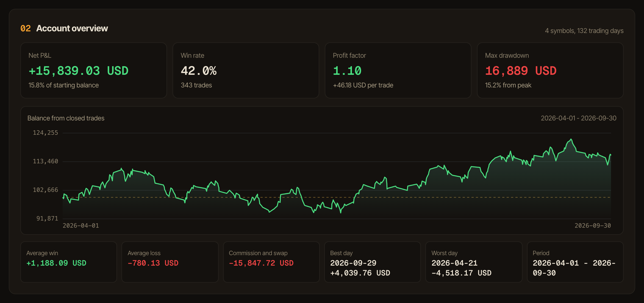This screenshot has height=303, width=644.
Task: Click the 124,255 y-axis label
Action: (45, 133)
